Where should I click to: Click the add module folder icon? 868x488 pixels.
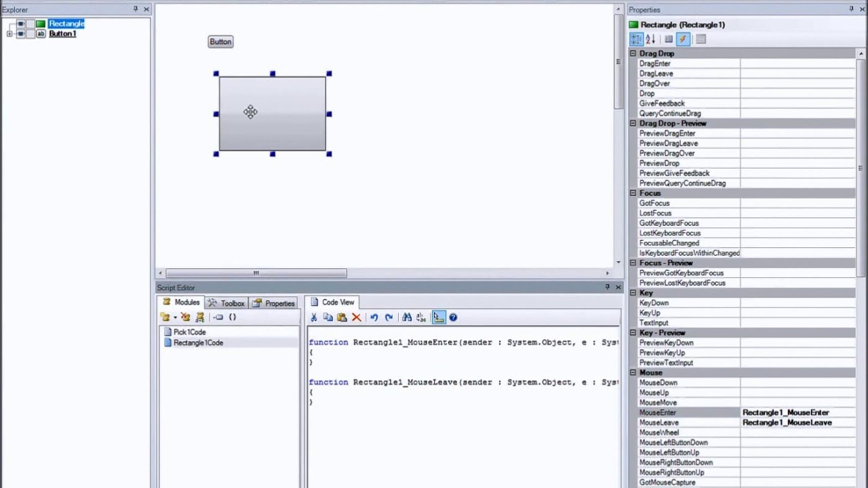[165, 317]
